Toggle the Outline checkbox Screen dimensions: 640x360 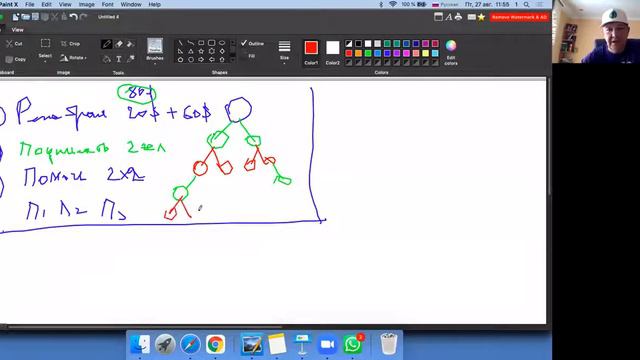tap(244, 43)
